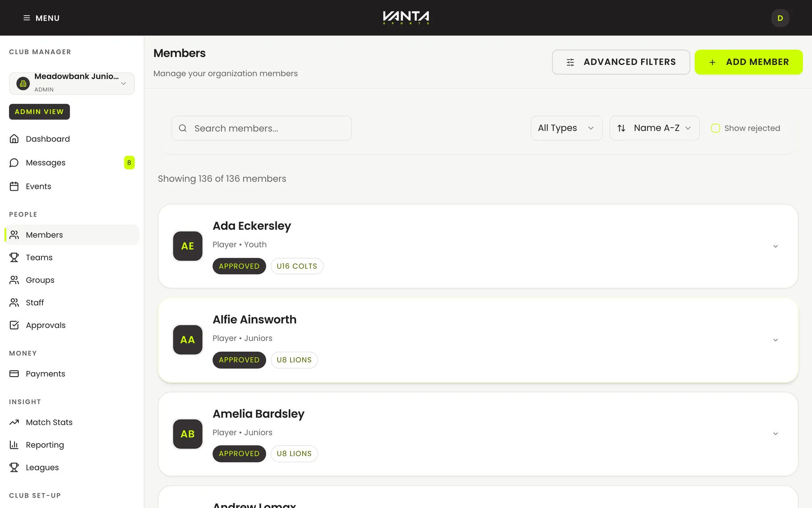Image resolution: width=812 pixels, height=508 pixels.
Task: Expand Ada Eckersley's member card chevron
Action: 775,246
